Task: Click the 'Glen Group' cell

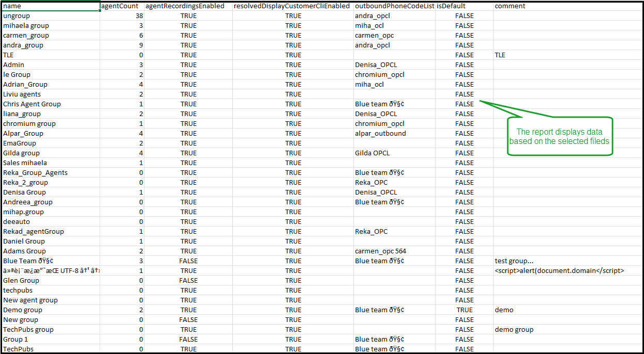Action: click(x=51, y=281)
